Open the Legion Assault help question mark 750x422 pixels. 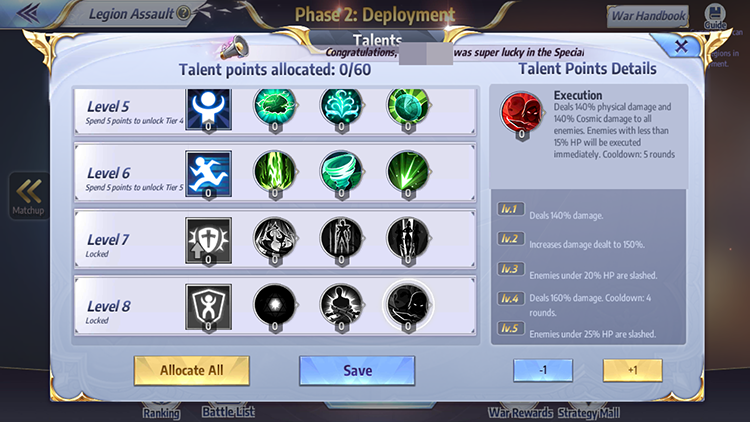point(183,13)
